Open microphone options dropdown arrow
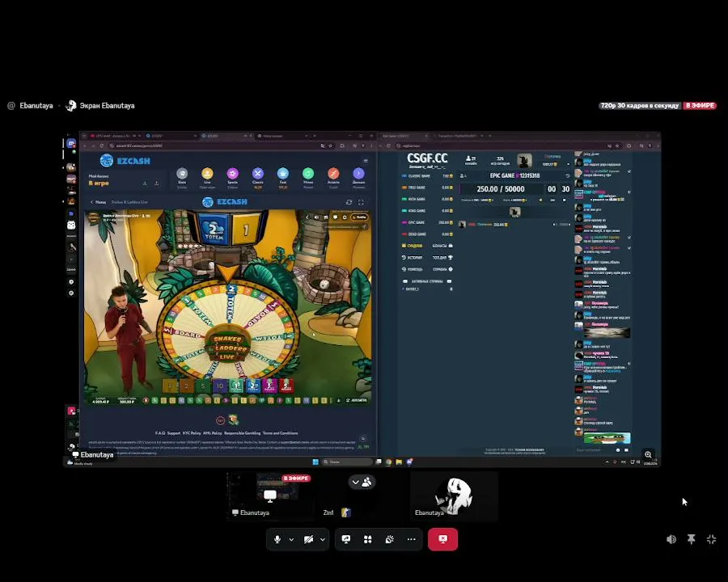728x582 pixels. (x=291, y=539)
